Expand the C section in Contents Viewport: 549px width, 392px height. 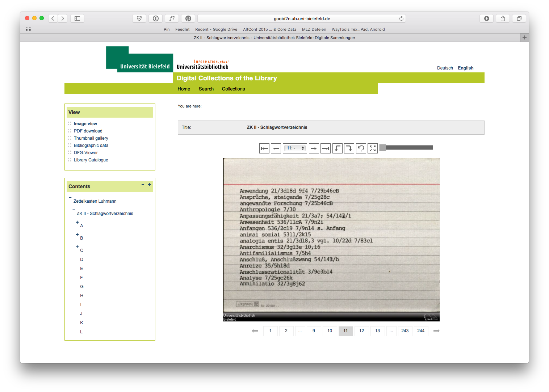(77, 247)
